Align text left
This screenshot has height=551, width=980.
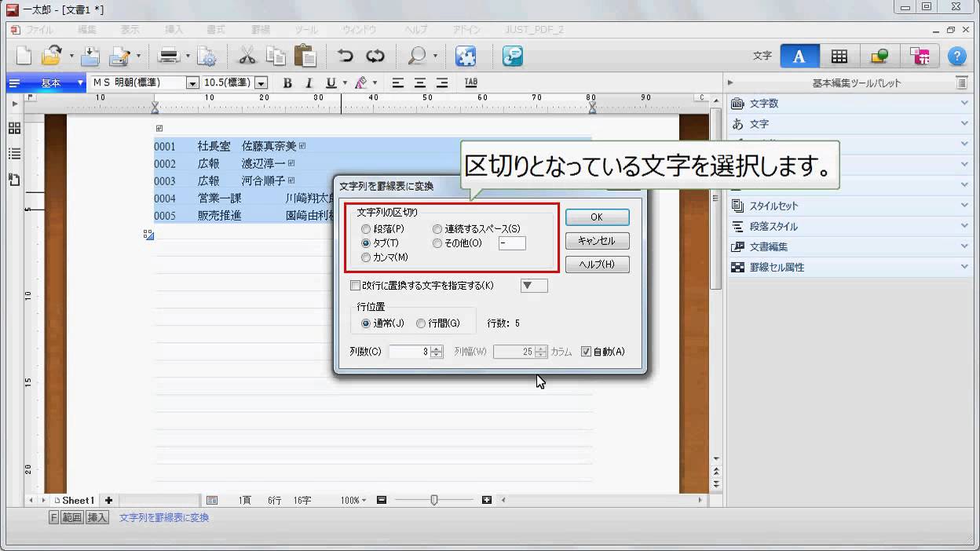(x=398, y=82)
